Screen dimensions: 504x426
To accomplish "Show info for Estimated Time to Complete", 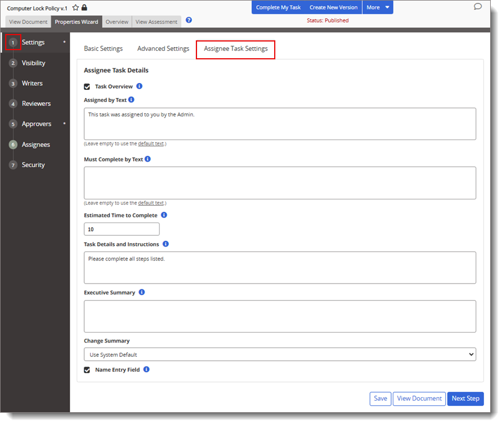I will pyautogui.click(x=164, y=215).
